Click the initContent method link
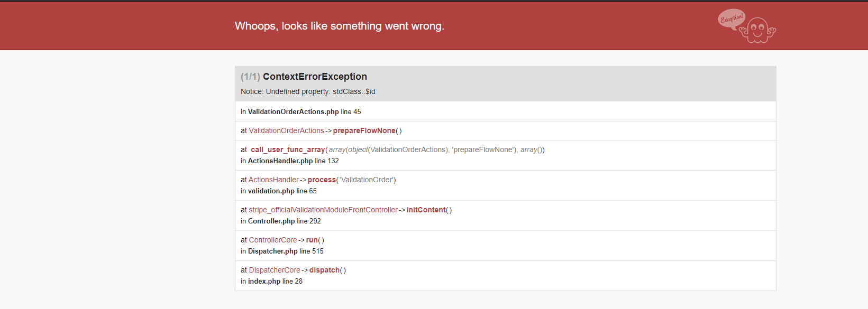Image resolution: width=868 pixels, height=309 pixels. [426, 210]
